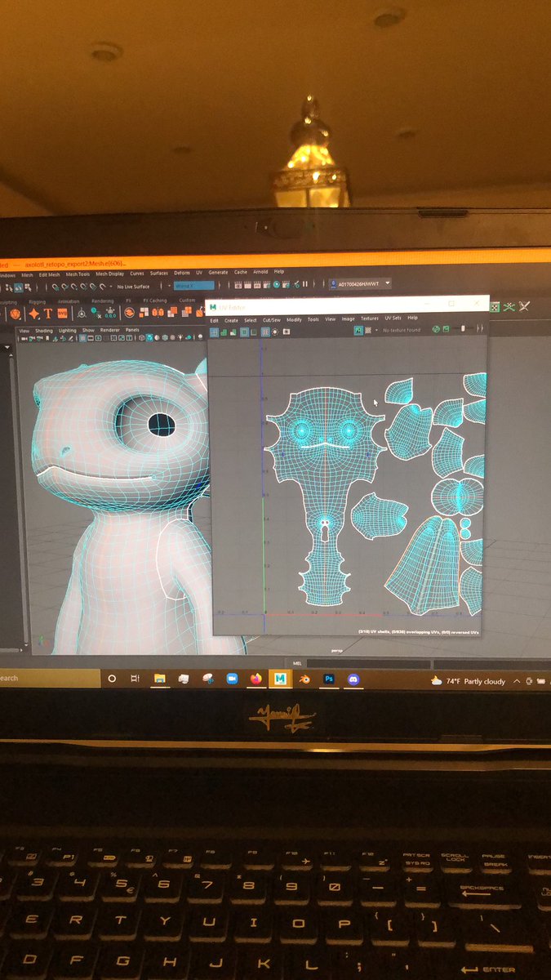Open Task View on the taskbar
Viewport: 551px width, 980px height.
click(x=136, y=679)
